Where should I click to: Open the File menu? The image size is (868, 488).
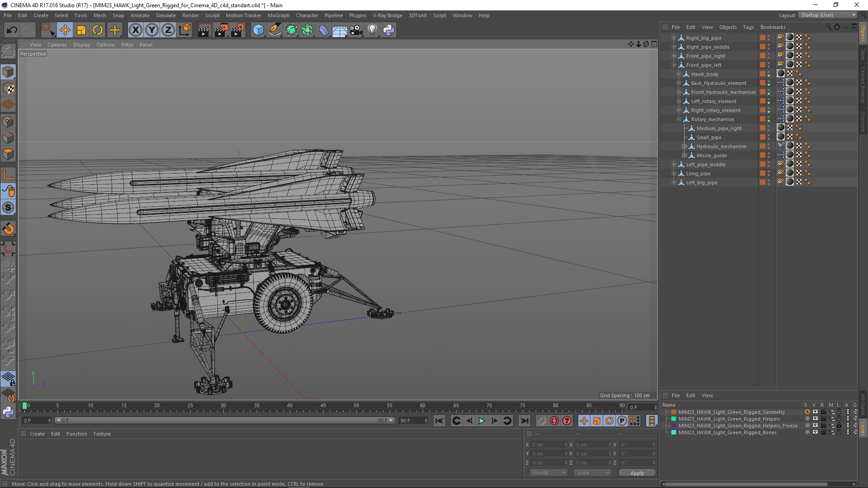8,15
